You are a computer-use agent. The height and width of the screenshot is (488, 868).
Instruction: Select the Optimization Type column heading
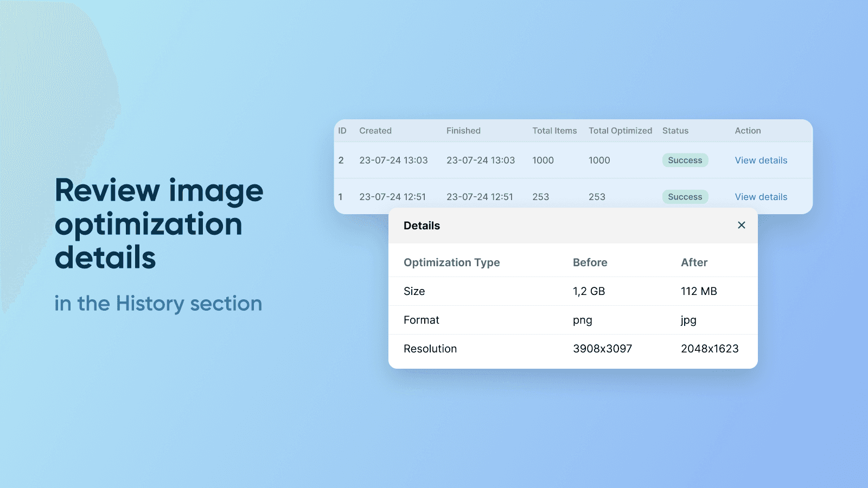[451, 262]
